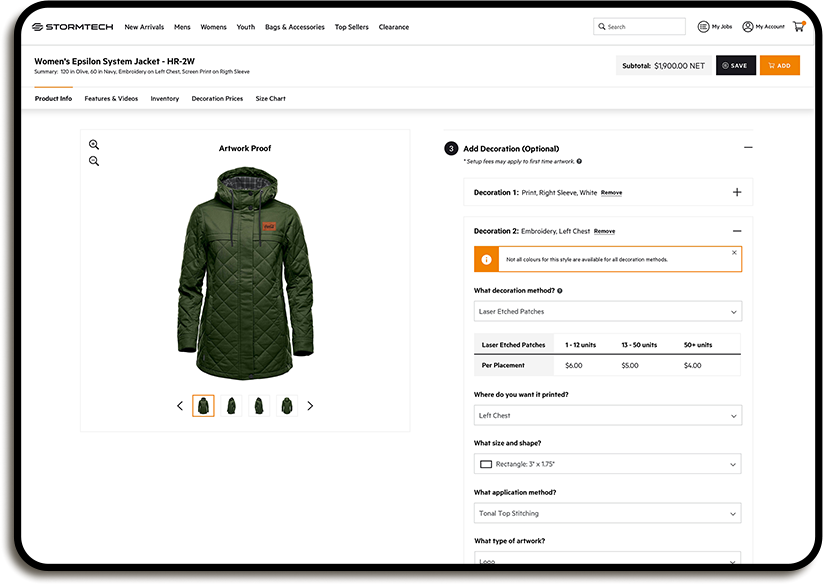Collapse Decoration 2 section
The image size is (823, 584).
coord(737,231)
